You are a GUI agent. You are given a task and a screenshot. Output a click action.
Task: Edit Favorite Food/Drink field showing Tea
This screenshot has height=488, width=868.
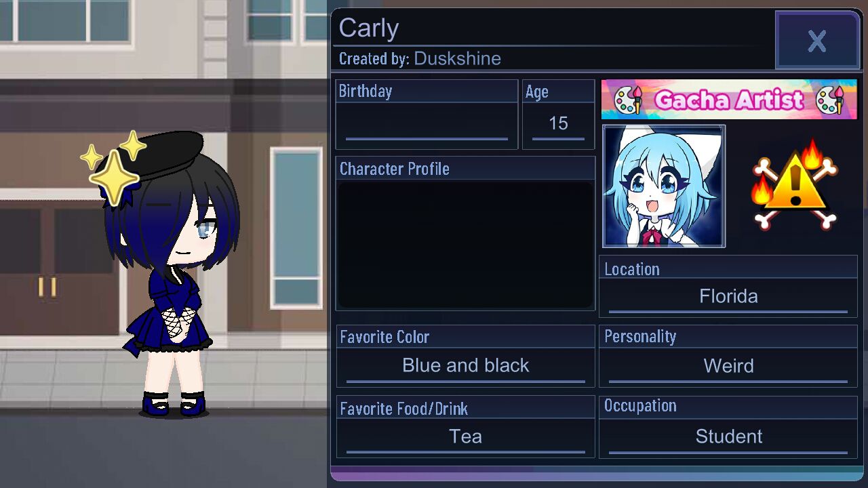465,437
